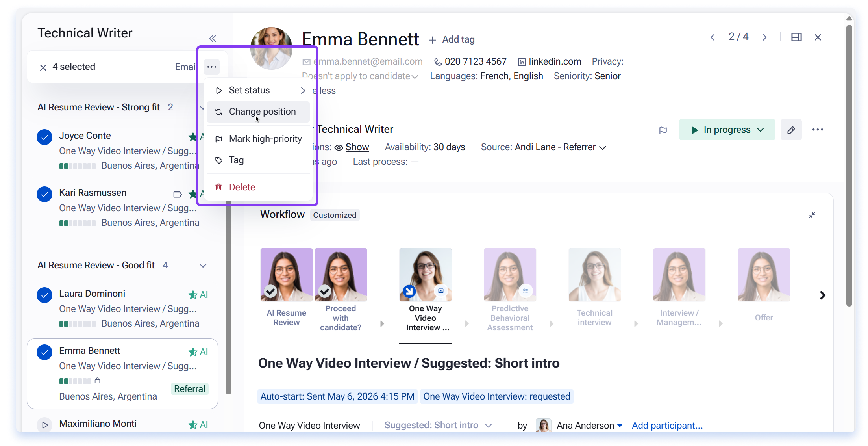Click the Customized workflow badge

(335, 215)
